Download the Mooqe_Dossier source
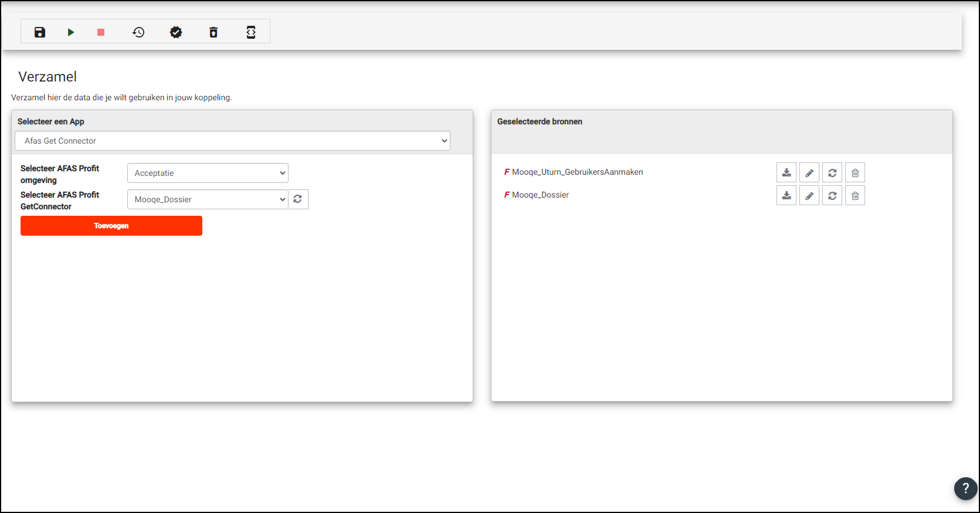The height and width of the screenshot is (513, 980). tap(786, 196)
